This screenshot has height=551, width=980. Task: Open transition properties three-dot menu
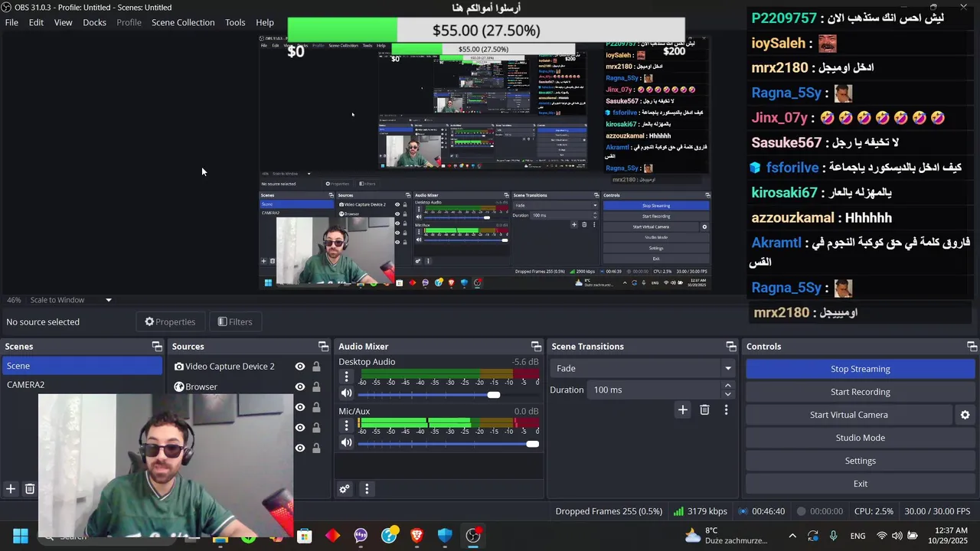726,410
